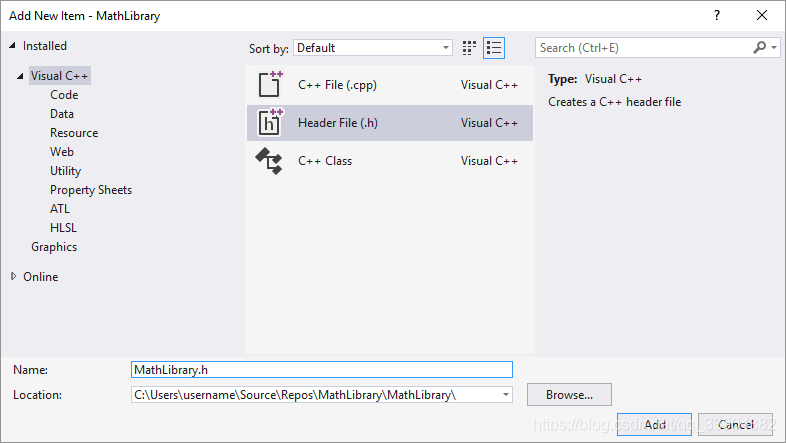Click the Browse... button

[569, 395]
